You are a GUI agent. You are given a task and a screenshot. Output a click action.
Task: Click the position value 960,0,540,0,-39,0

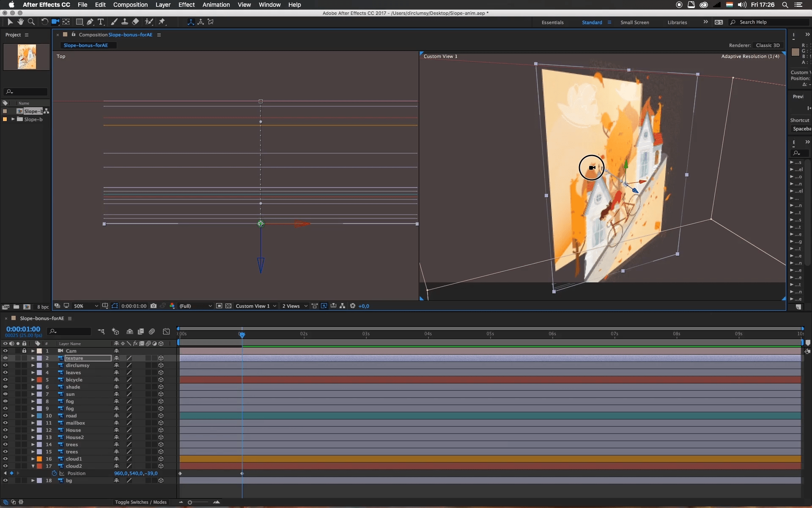tap(136, 473)
